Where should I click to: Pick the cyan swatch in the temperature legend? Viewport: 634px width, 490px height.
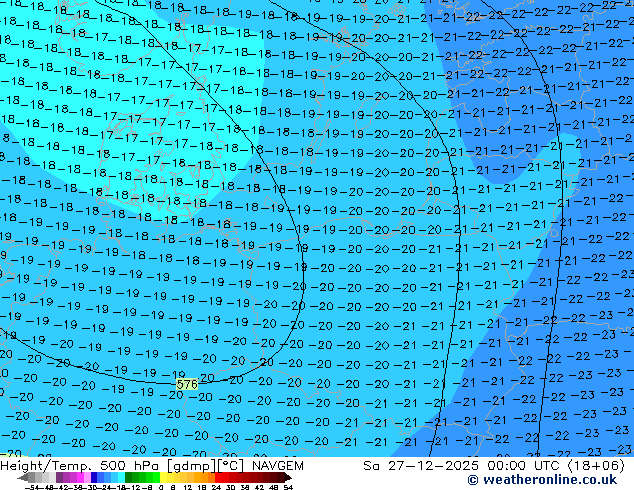click(121, 477)
